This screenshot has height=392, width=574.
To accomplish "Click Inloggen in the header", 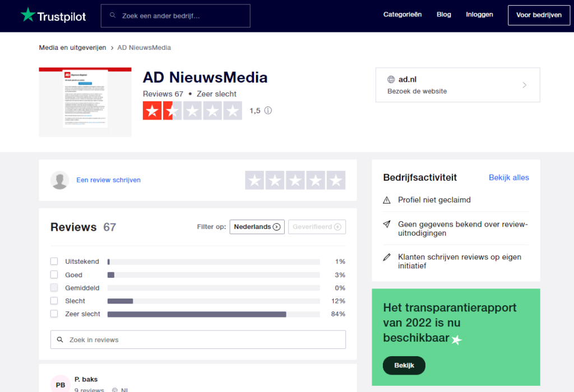I will click(x=479, y=15).
